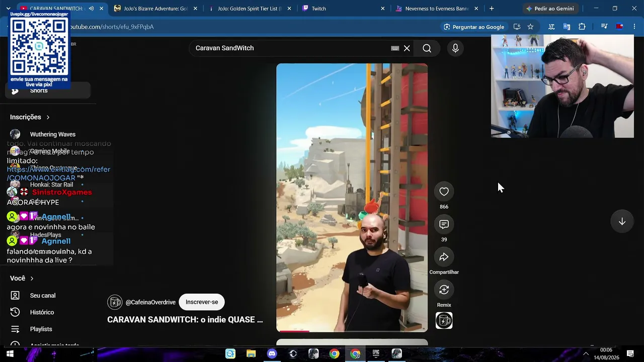Open Epic Games Launcher from the taskbar
This screenshot has width=644, height=362.
click(x=376, y=354)
